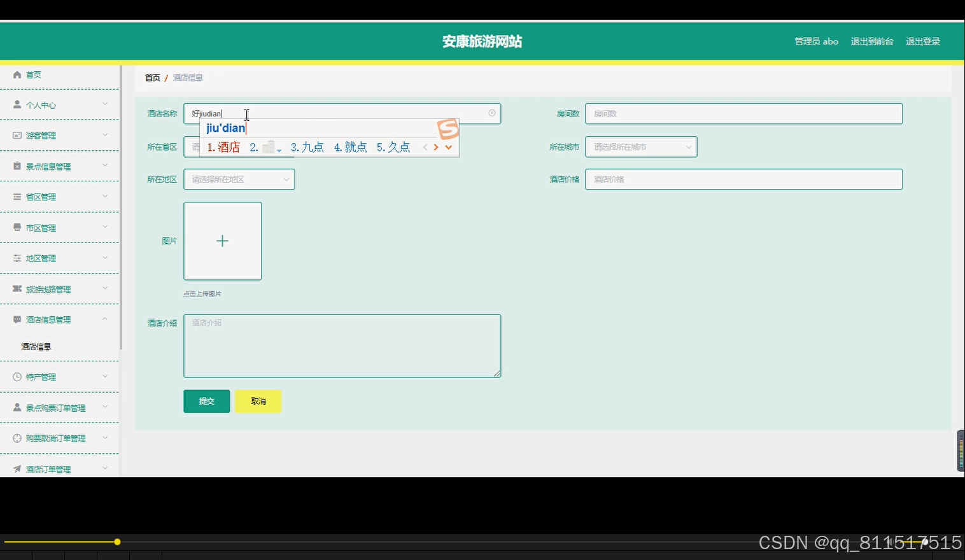Image resolution: width=965 pixels, height=560 pixels.
Task: Expand the 省区管理 sidebar menu
Action: click(x=105, y=195)
